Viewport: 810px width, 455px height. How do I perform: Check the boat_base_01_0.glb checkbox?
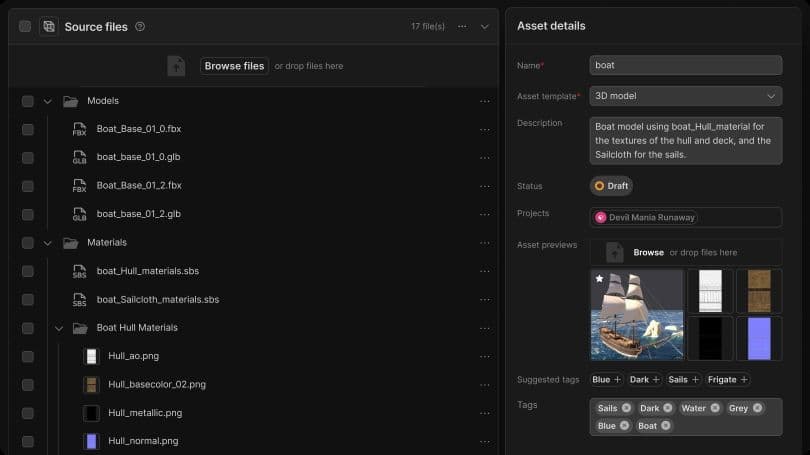pos(28,158)
